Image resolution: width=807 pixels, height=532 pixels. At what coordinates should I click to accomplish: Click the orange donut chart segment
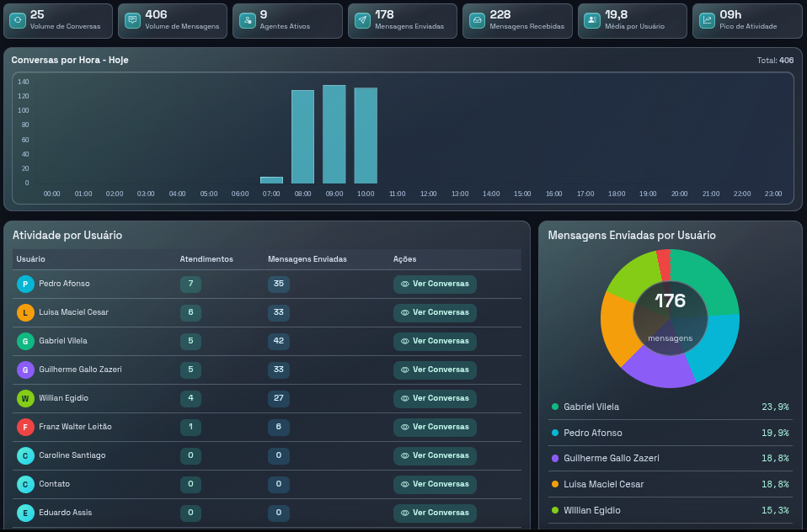click(x=617, y=327)
